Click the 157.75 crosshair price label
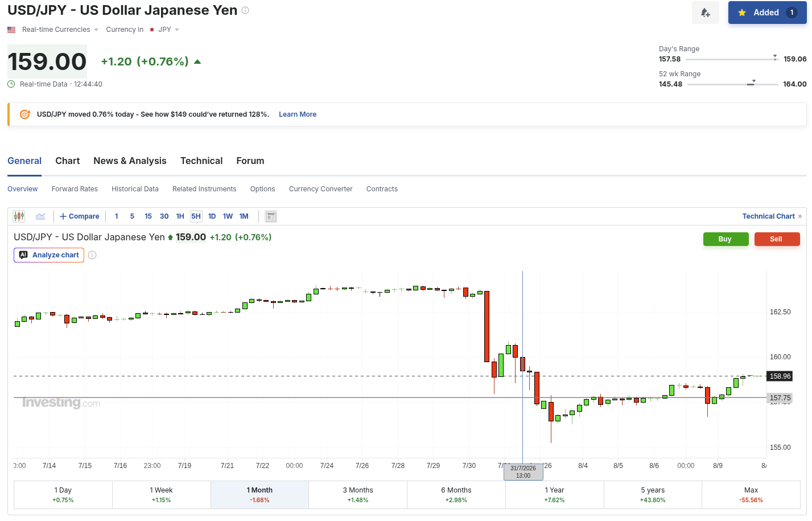This screenshot has width=812, height=521. point(780,398)
